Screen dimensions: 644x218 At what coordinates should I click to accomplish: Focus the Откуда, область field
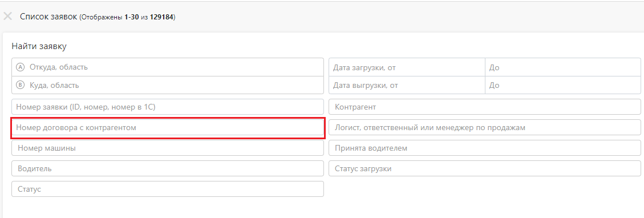[x=168, y=67]
